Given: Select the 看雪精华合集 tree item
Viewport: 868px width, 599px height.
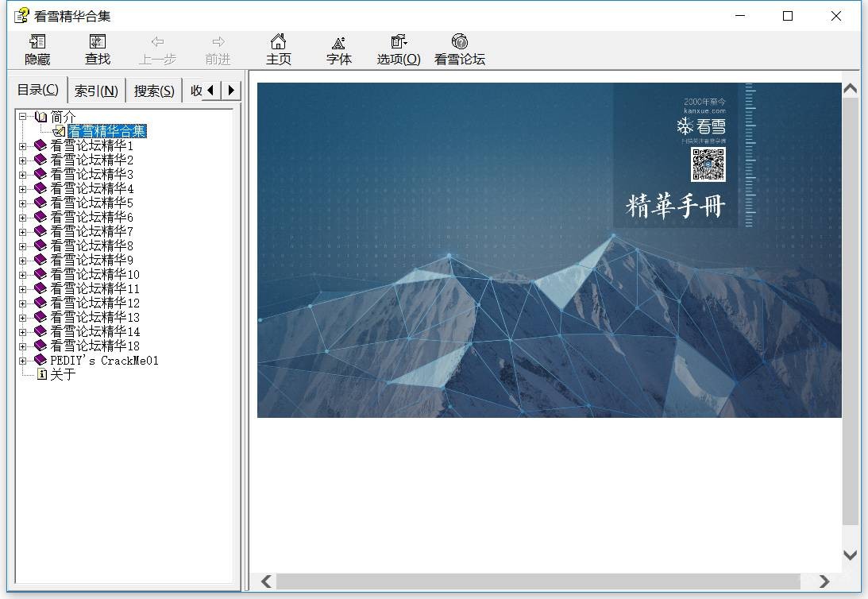Looking at the screenshot, I should [x=107, y=131].
